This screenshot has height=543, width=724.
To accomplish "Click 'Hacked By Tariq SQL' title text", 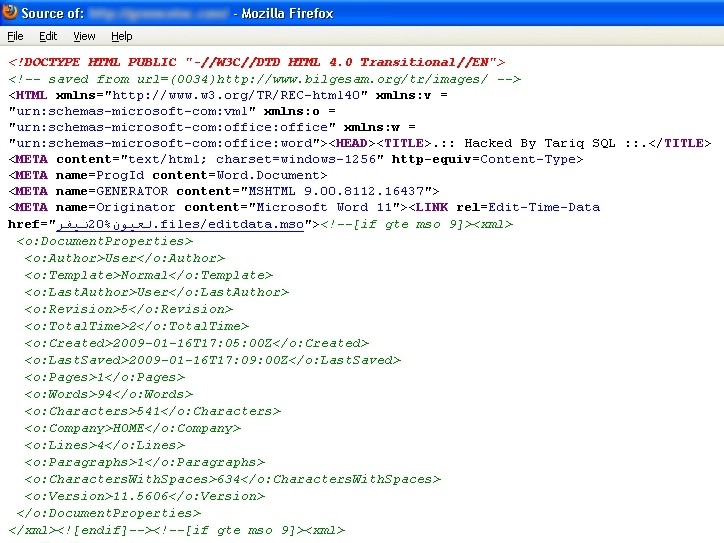I will click(x=540, y=143).
